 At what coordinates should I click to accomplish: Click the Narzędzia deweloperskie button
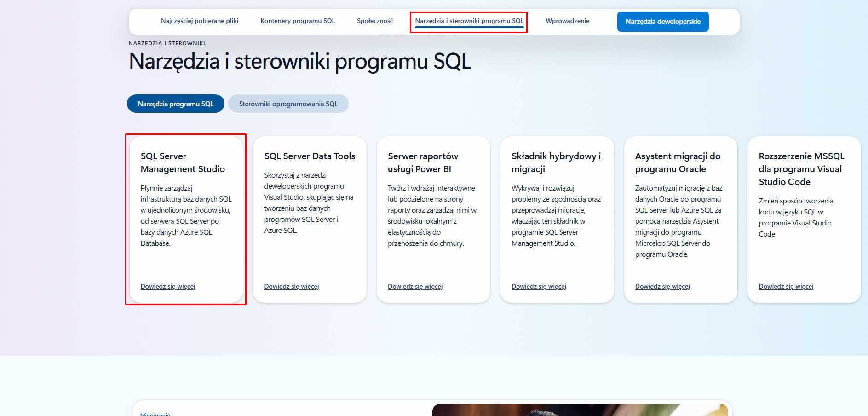tap(663, 22)
